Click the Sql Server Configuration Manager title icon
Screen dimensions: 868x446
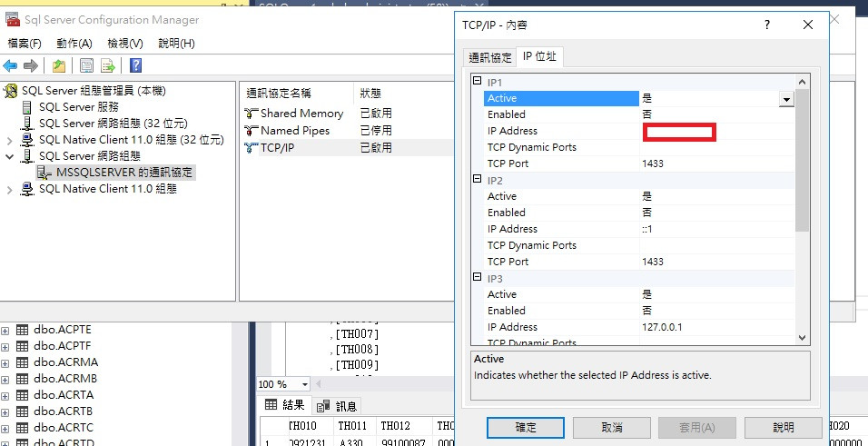pos(12,20)
